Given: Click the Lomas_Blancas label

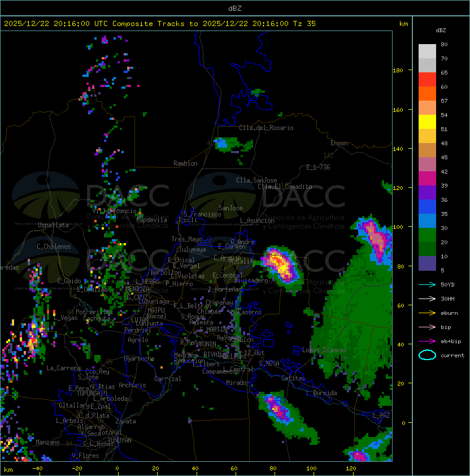Looking at the screenshot, I should click(x=324, y=350).
